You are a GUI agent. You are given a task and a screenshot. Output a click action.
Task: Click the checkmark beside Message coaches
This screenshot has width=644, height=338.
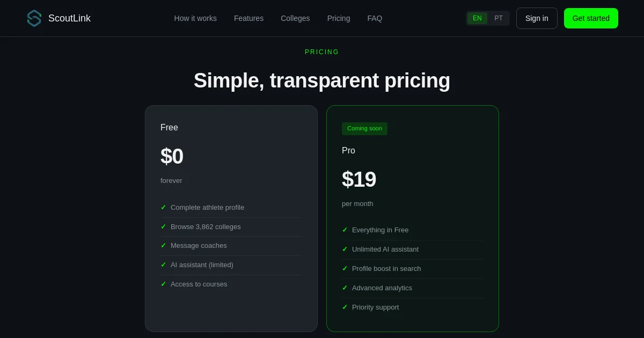click(x=163, y=245)
